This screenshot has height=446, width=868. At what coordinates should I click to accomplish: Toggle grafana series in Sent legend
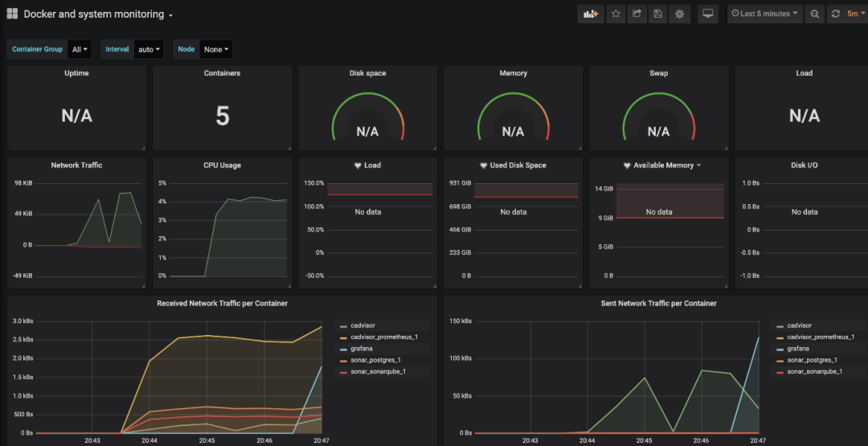tap(799, 349)
